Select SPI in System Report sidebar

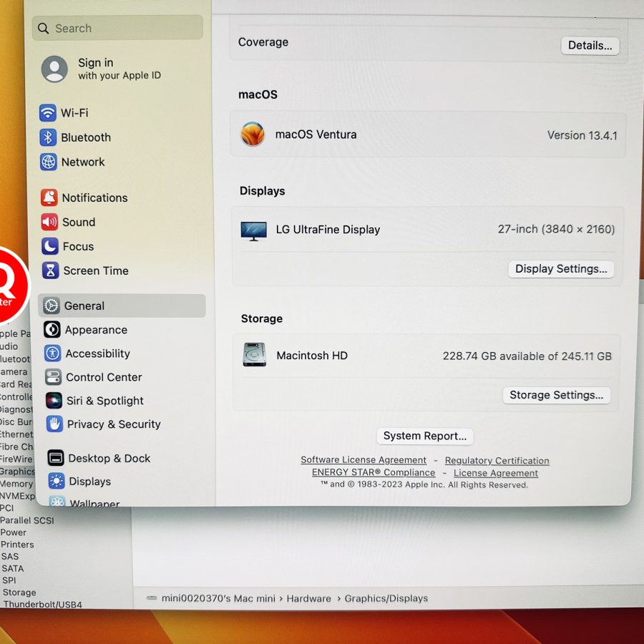(9, 580)
